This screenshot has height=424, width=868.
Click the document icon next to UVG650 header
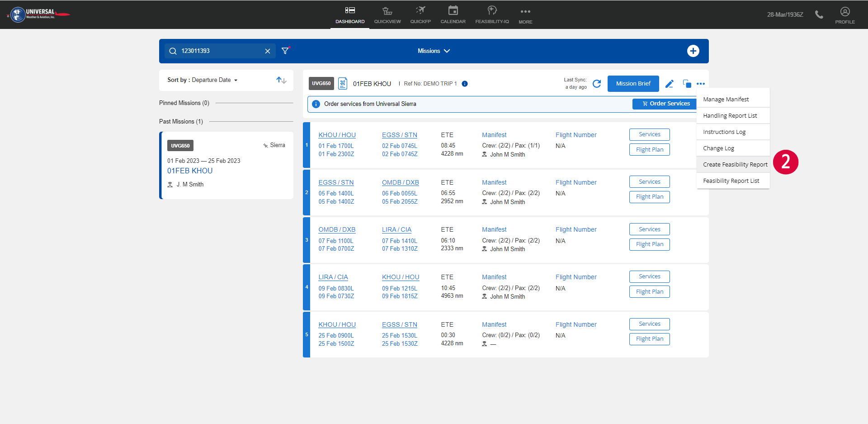(343, 83)
